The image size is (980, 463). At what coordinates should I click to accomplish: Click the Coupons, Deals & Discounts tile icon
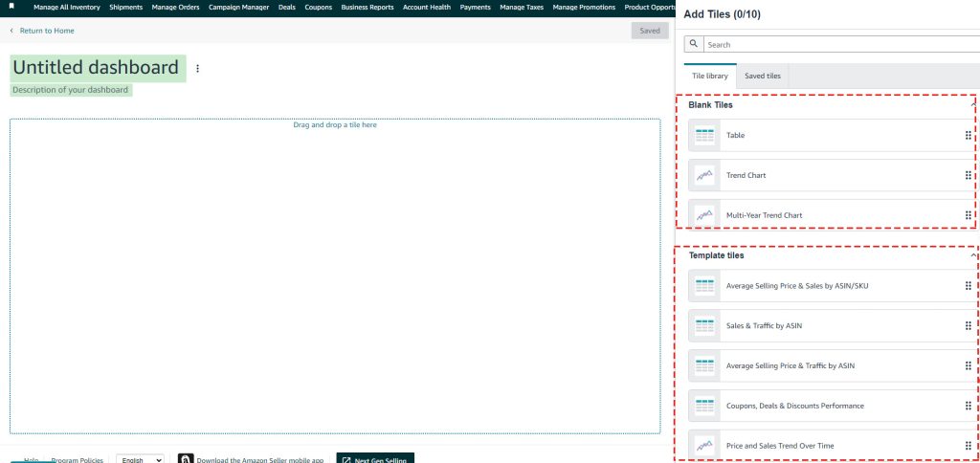(705, 406)
